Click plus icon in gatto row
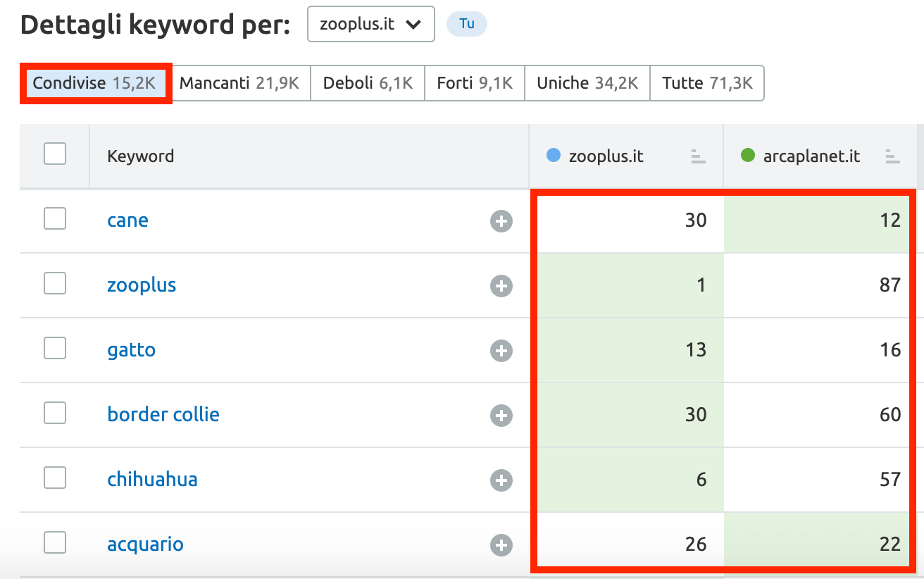The height and width of the screenshot is (579, 924). (x=501, y=351)
